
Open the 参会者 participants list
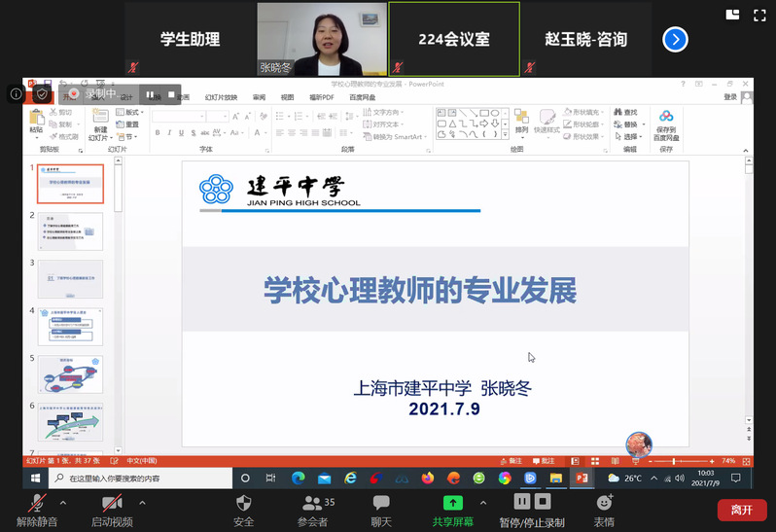click(314, 509)
